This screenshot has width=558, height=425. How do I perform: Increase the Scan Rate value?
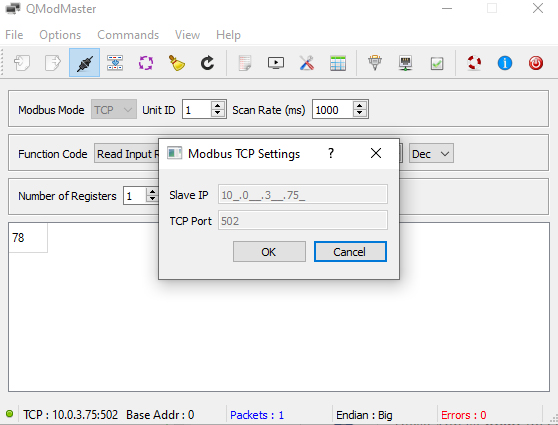pyautogui.click(x=359, y=105)
